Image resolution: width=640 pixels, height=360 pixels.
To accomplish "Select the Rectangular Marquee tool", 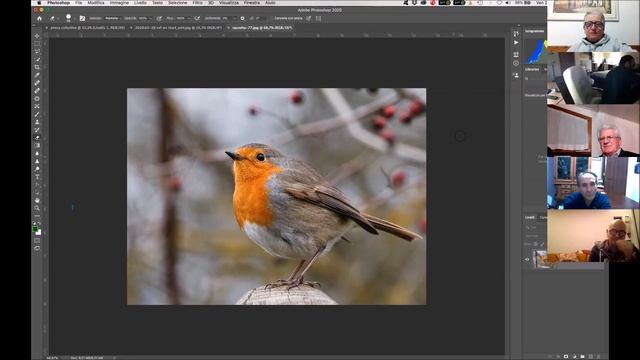I will (x=37, y=44).
